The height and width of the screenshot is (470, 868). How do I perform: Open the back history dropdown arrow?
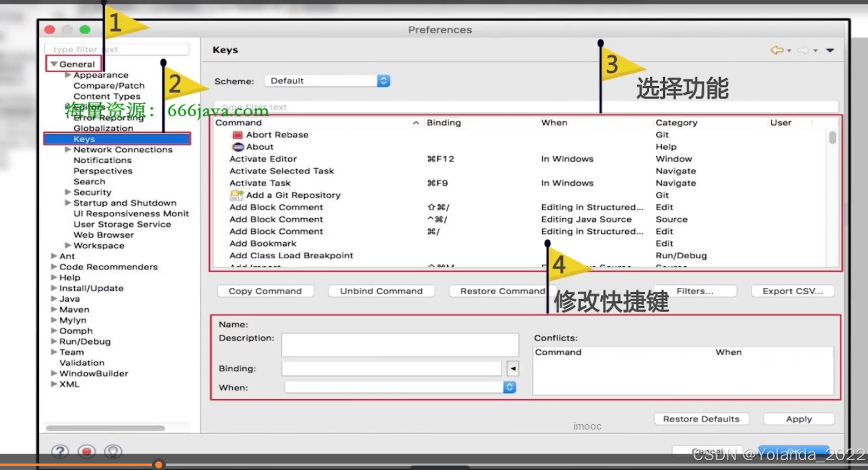789,51
